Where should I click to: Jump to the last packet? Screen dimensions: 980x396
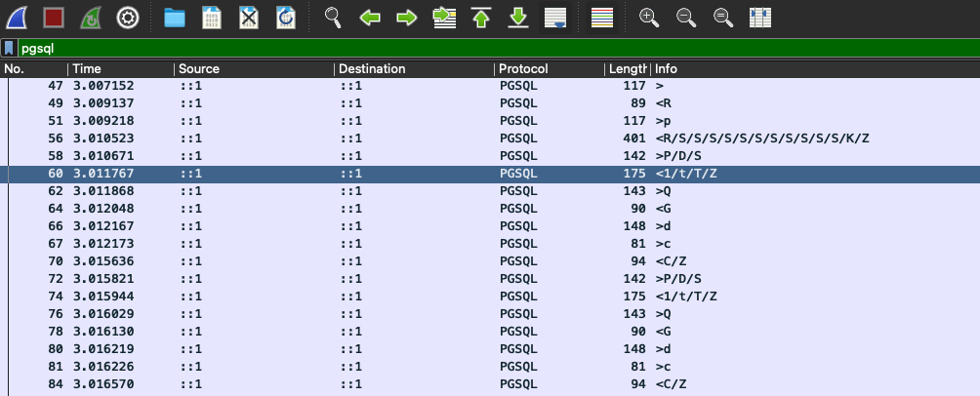click(518, 17)
